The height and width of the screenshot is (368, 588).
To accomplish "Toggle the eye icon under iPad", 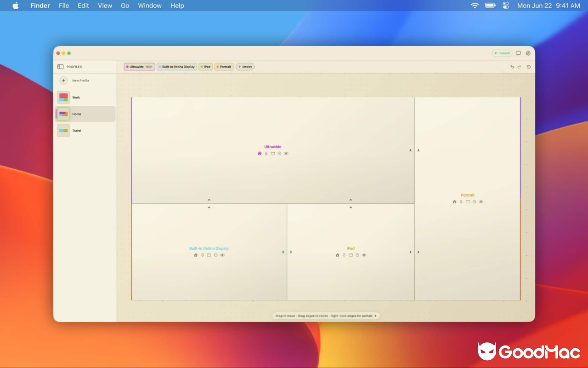I will 364,255.
